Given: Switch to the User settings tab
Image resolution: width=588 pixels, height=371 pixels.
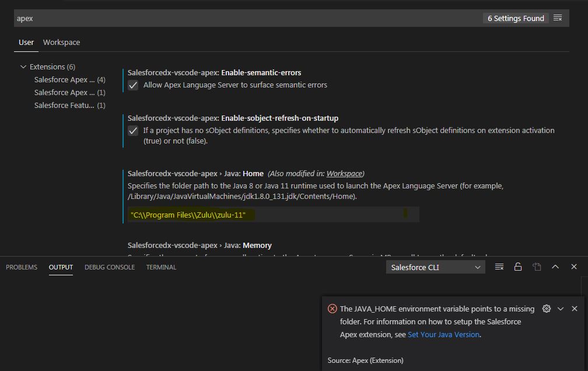Looking at the screenshot, I should click(26, 43).
